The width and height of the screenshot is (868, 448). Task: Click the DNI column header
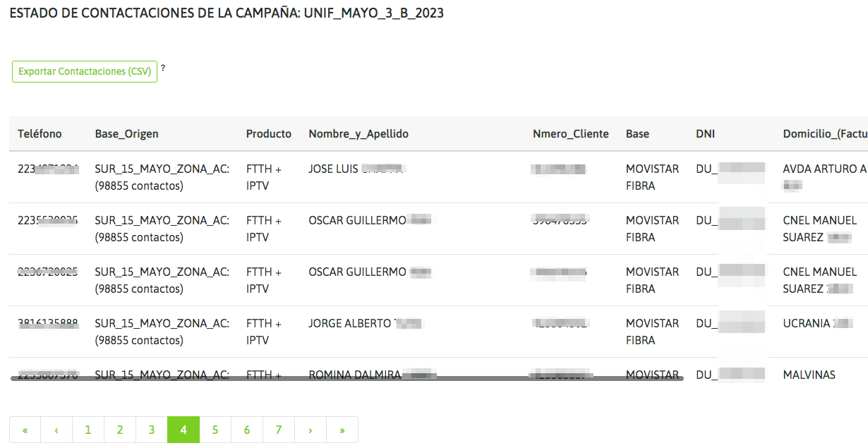click(706, 134)
